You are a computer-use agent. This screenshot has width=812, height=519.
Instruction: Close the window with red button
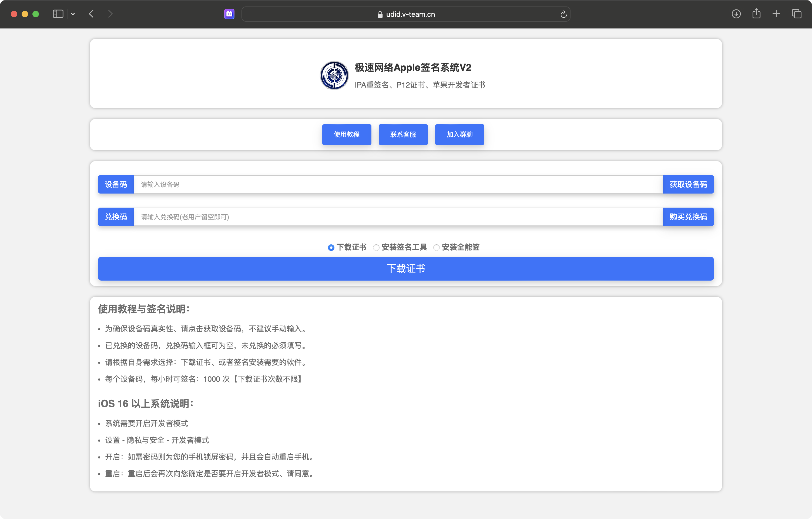point(14,14)
